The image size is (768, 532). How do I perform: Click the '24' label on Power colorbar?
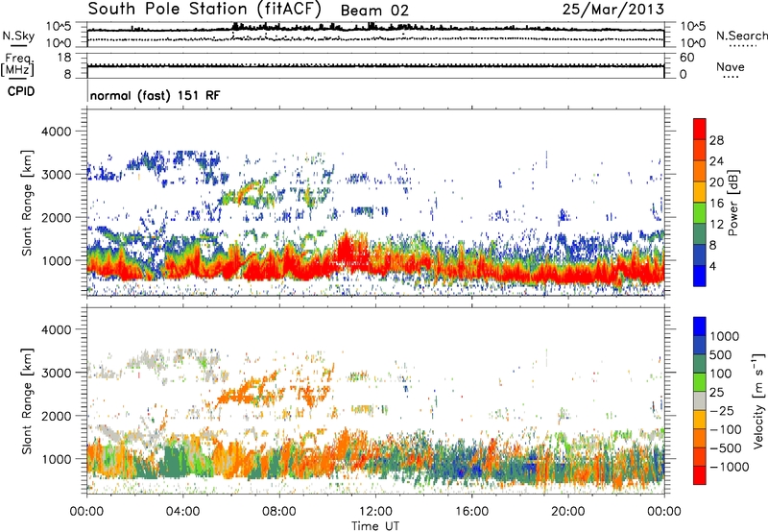pos(716,161)
